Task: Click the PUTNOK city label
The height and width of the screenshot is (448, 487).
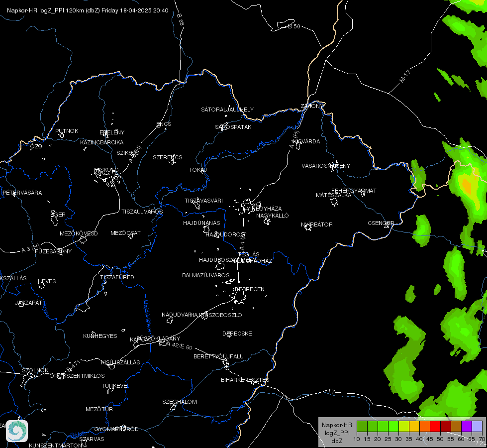Action: click(x=67, y=131)
